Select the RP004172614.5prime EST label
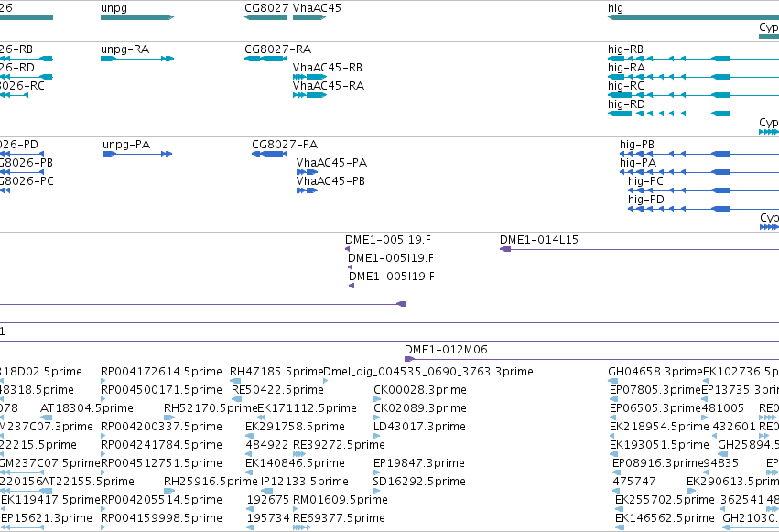 [x=161, y=372]
